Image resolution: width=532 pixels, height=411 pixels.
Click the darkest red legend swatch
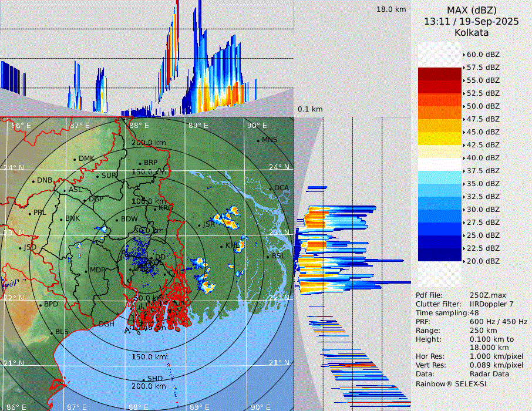click(440, 74)
